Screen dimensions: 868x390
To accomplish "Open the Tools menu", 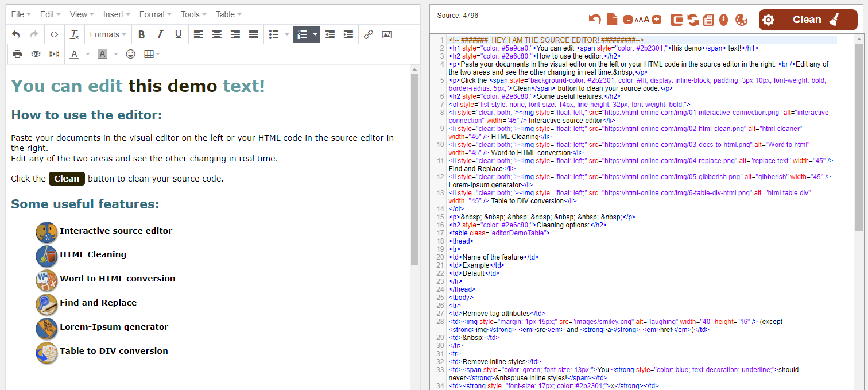I will click(189, 14).
